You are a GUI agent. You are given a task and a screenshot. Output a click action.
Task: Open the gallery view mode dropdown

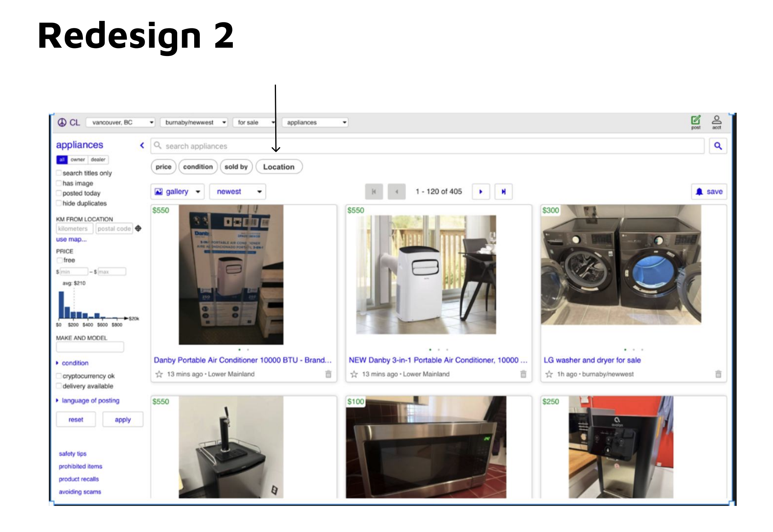point(177,191)
